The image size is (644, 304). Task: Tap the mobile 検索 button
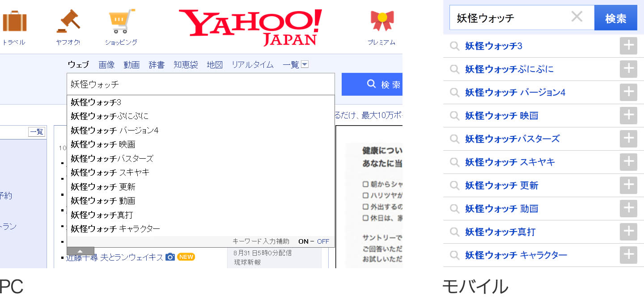coord(615,18)
